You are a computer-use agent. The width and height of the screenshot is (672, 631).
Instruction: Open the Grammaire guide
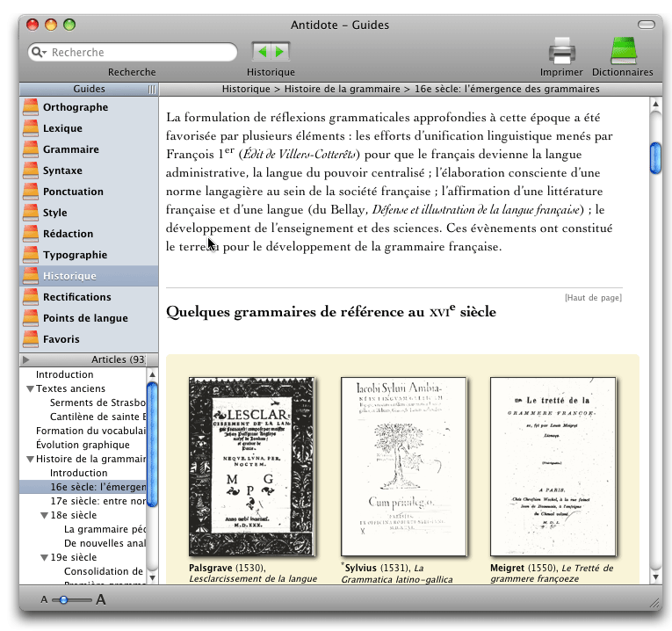[x=71, y=149]
